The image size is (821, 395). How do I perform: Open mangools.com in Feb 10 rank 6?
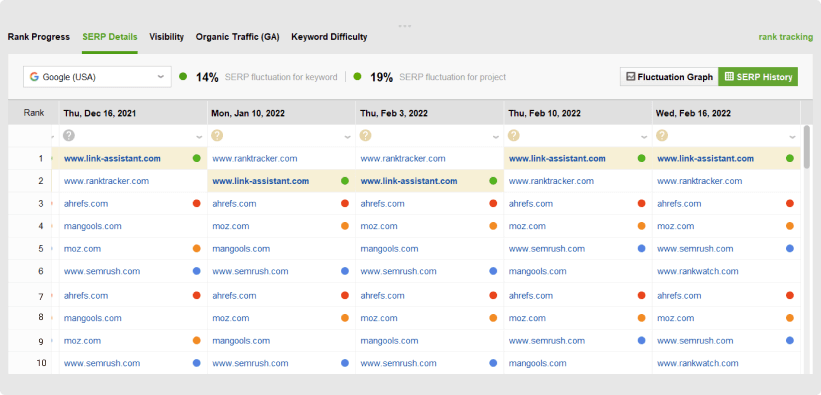point(537,271)
